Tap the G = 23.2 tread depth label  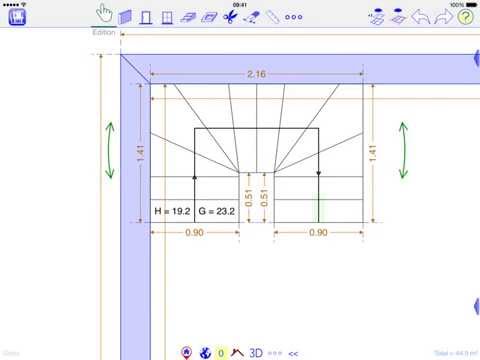click(x=217, y=211)
